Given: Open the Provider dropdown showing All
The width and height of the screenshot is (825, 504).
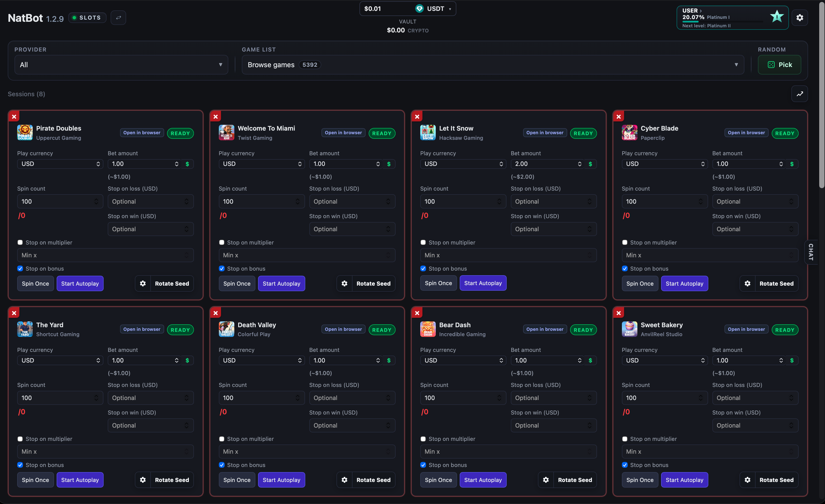Looking at the screenshot, I should 121,65.
